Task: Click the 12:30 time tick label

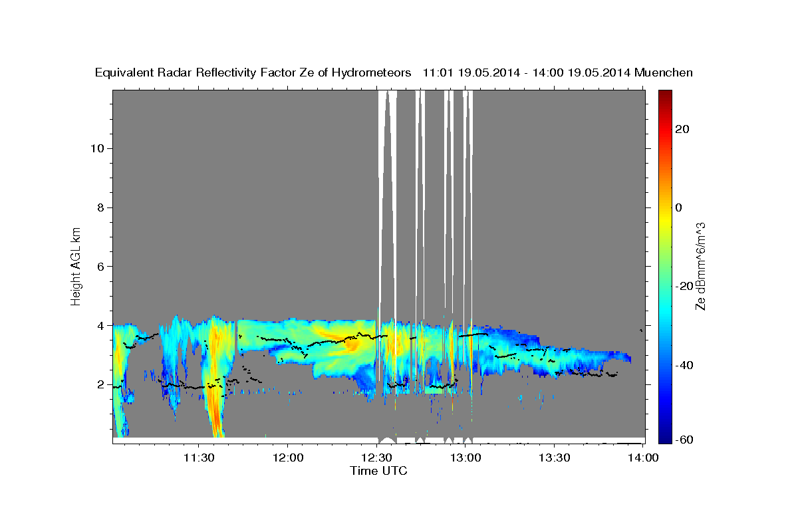Action: coord(377,458)
